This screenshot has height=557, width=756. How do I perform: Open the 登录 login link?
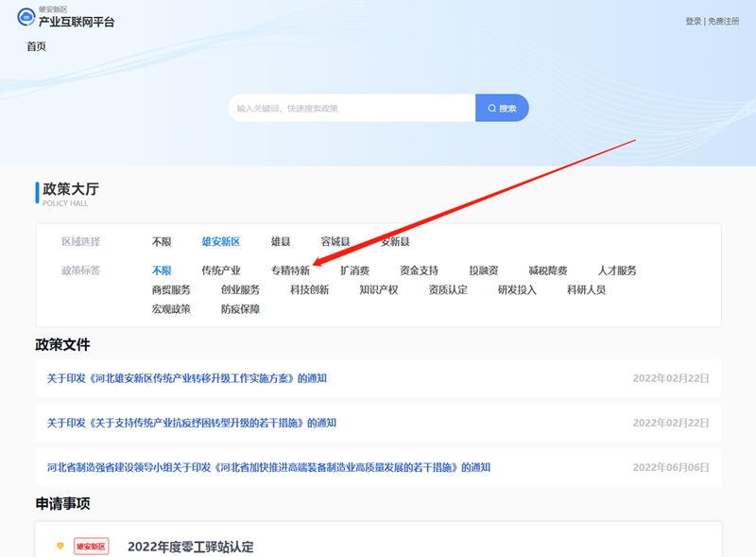pyautogui.click(x=693, y=21)
